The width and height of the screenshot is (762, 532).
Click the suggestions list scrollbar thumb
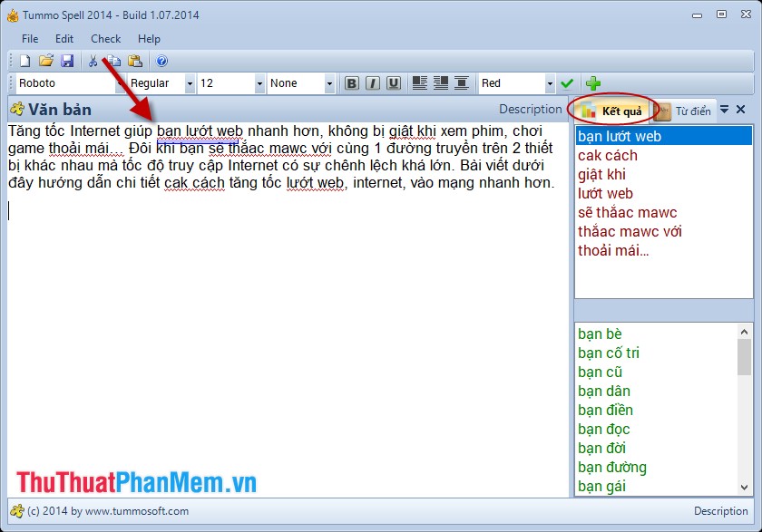[744, 357]
